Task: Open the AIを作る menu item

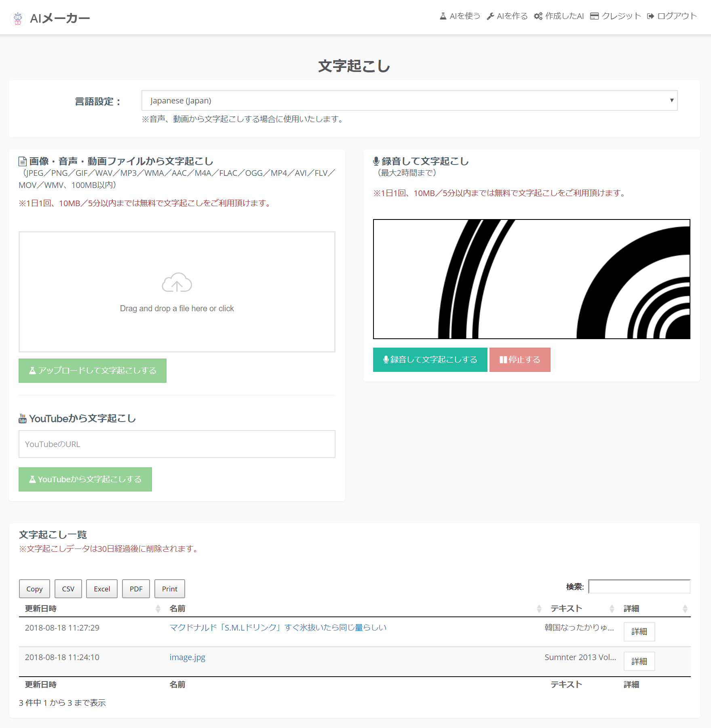Action: click(507, 16)
